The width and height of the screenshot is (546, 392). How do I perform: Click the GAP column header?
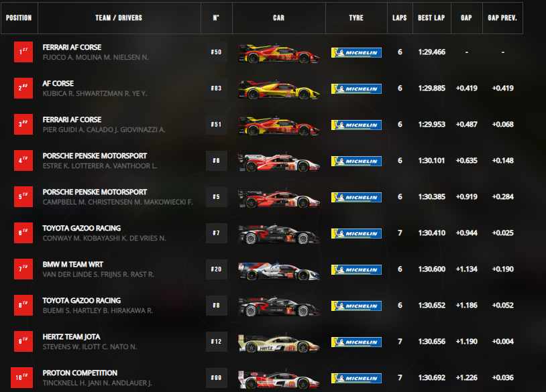pyautogui.click(x=467, y=17)
